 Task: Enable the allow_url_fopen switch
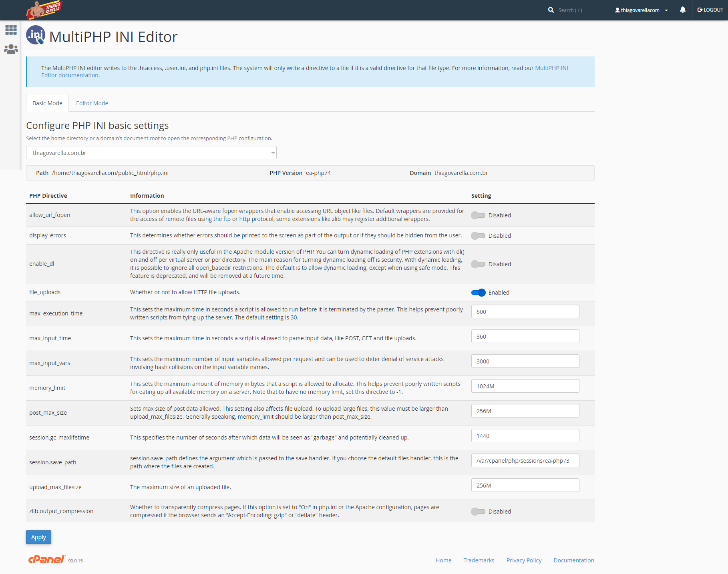[x=478, y=215]
